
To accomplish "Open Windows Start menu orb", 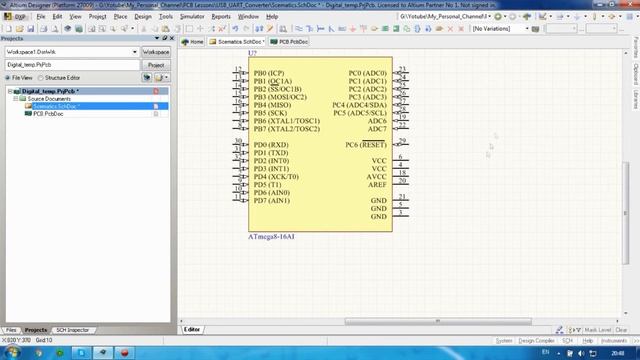I will coord(12,352).
